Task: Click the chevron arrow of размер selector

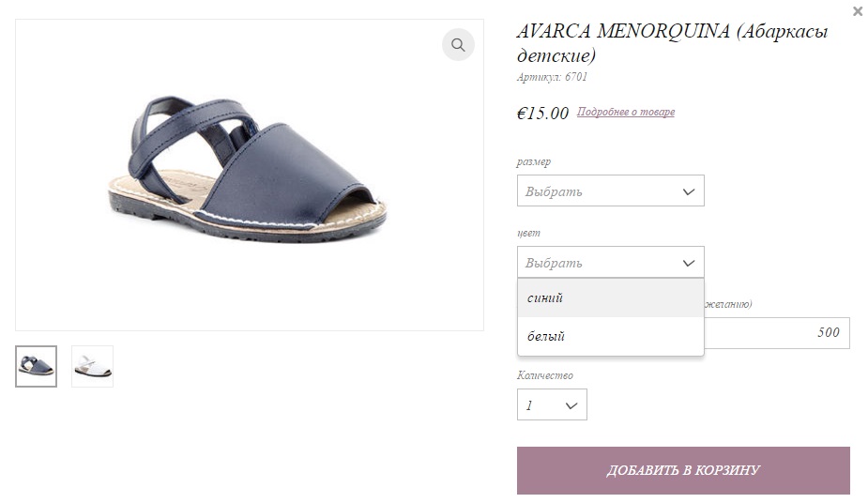Action: coord(688,191)
